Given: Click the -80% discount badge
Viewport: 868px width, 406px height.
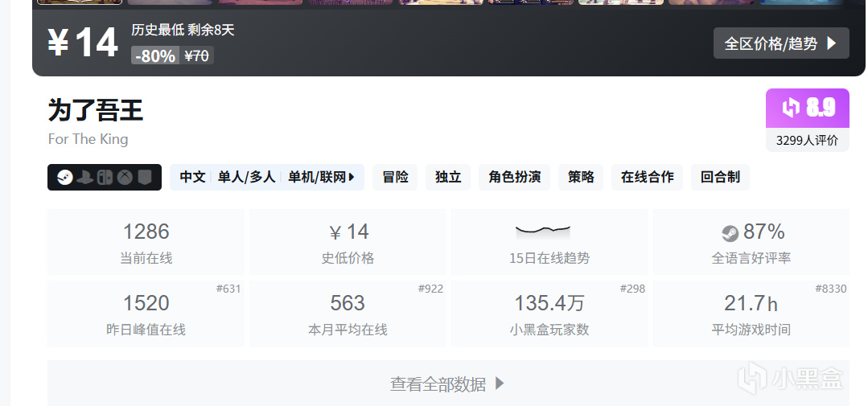Looking at the screenshot, I should click(155, 55).
